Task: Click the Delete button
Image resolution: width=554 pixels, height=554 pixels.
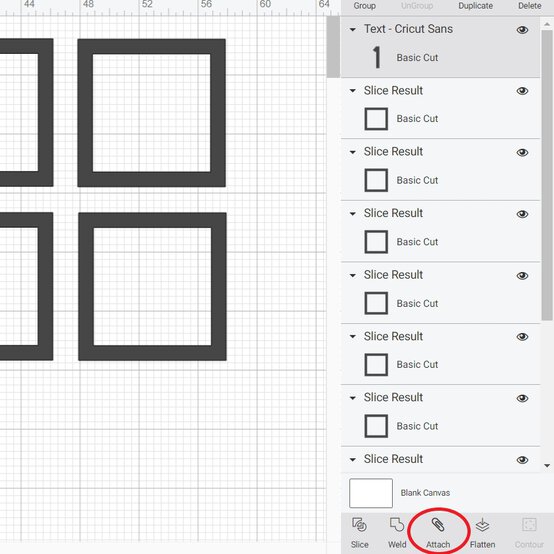Action: click(x=530, y=6)
